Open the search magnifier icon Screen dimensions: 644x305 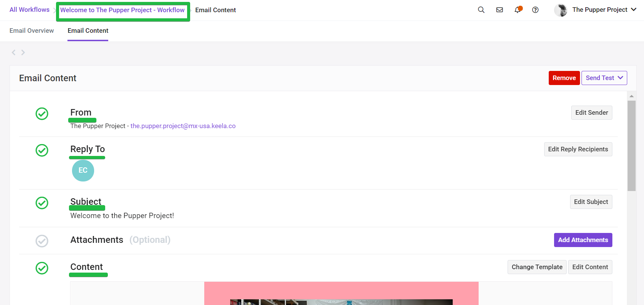pos(481,10)
